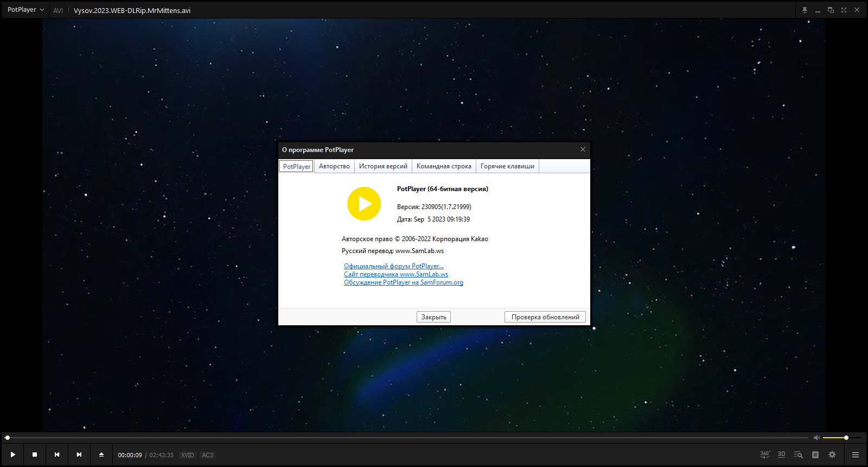Image resolution: width=868 pixels, height=467 pixels.
Task: Jump to the next file
Action: pos(79,455)
